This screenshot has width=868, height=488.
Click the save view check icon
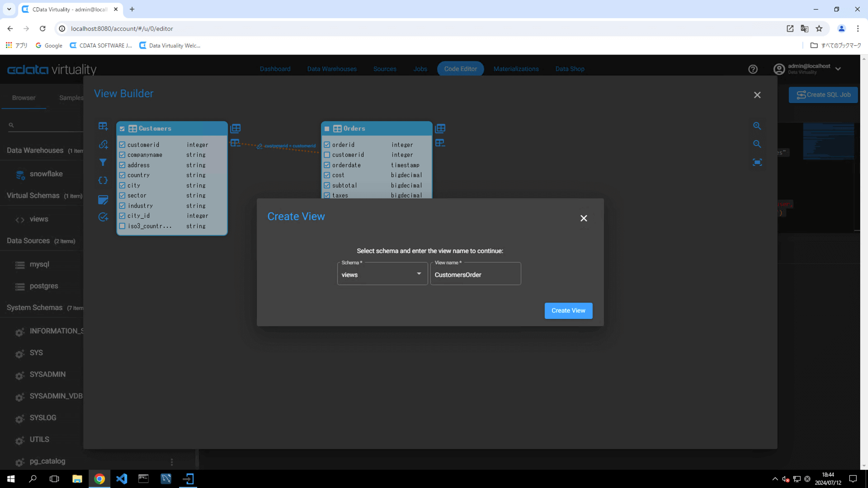pyautogui.click(x=103, y=217)
